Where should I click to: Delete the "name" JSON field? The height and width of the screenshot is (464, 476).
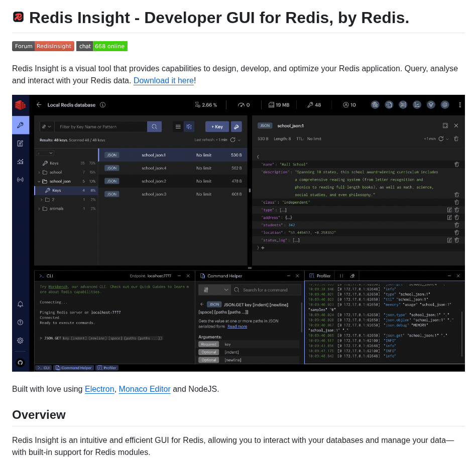coord(457,165)
